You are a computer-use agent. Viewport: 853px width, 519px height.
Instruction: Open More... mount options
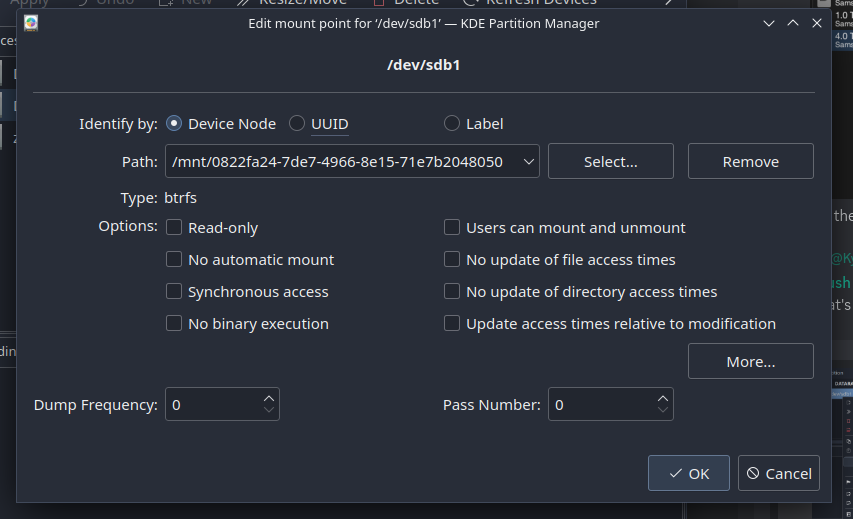point(750,361)
